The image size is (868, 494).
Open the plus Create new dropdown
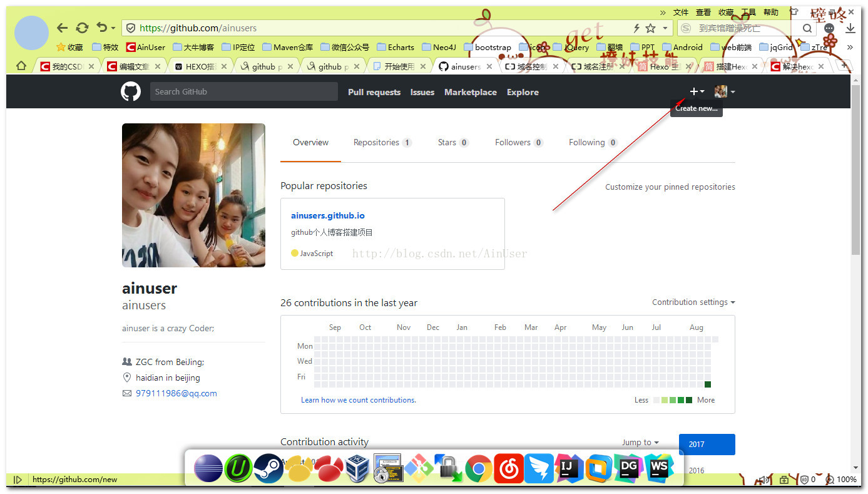[x=697, y=91]
